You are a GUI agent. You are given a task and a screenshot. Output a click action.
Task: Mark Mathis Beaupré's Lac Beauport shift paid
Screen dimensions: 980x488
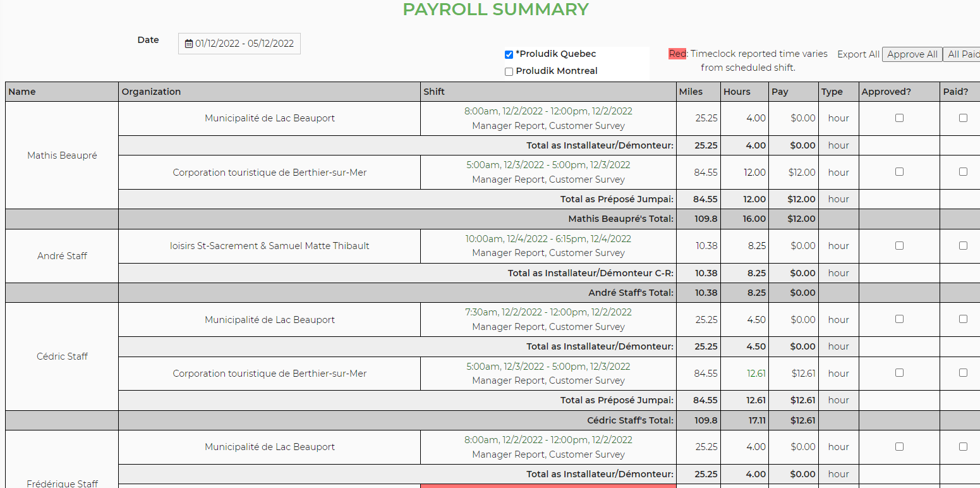click(963, 118)
